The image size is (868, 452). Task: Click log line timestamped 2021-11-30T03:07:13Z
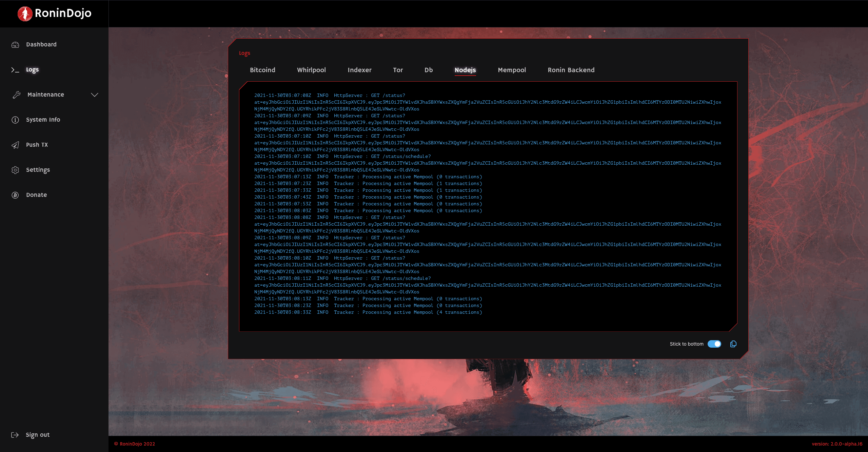(x=368, y=177)
